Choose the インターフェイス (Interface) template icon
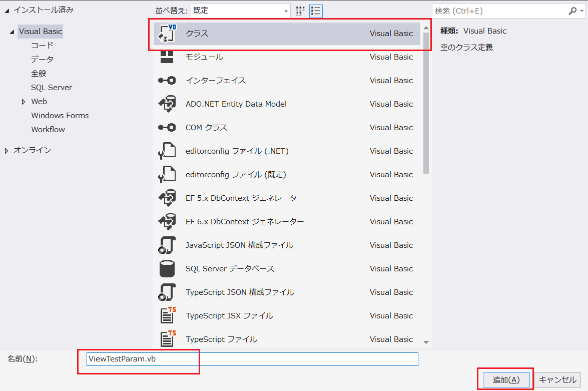 167,80
